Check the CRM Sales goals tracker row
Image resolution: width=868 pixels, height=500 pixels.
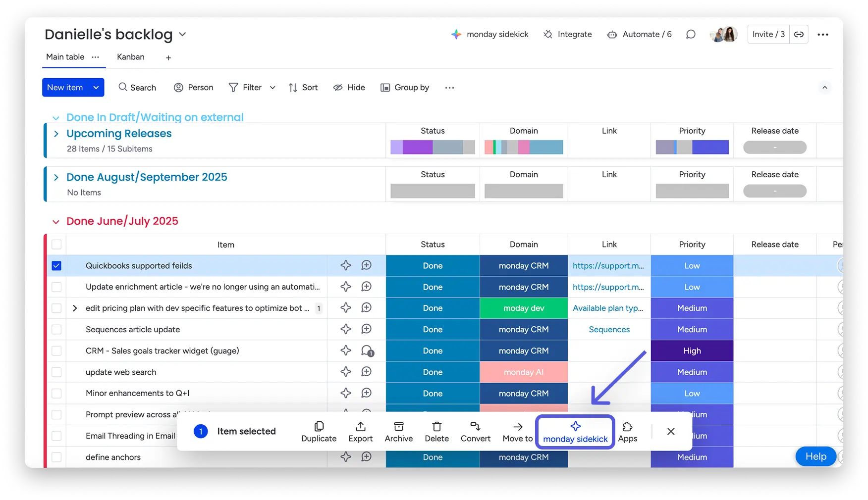56,351
